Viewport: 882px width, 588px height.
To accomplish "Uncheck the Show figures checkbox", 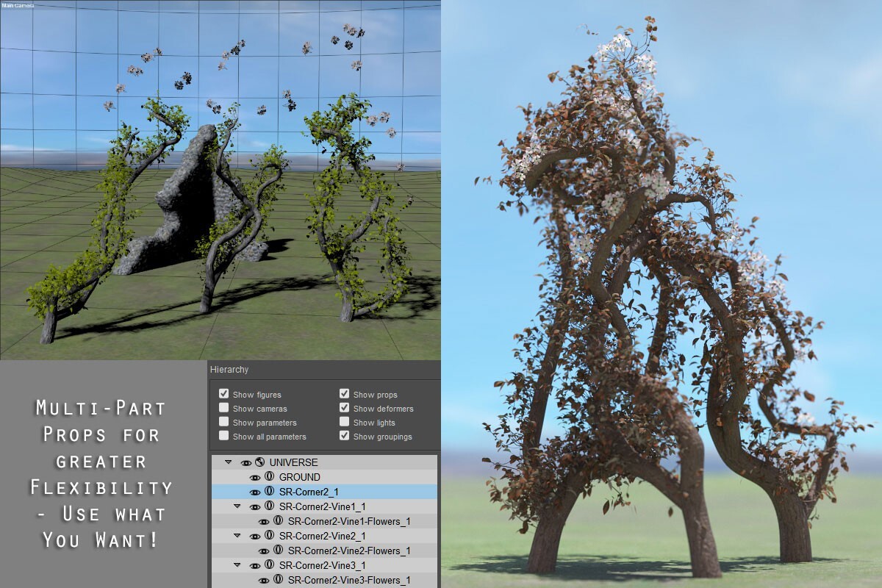I will coord(223,394).
